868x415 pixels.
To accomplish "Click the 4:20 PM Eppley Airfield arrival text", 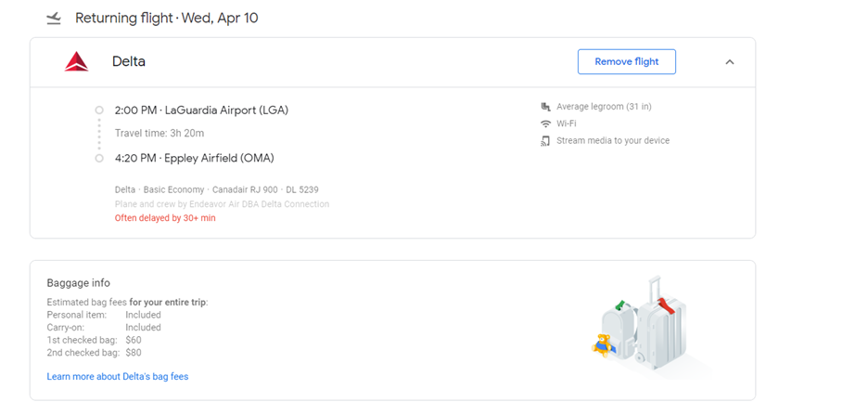I will 194,158.
